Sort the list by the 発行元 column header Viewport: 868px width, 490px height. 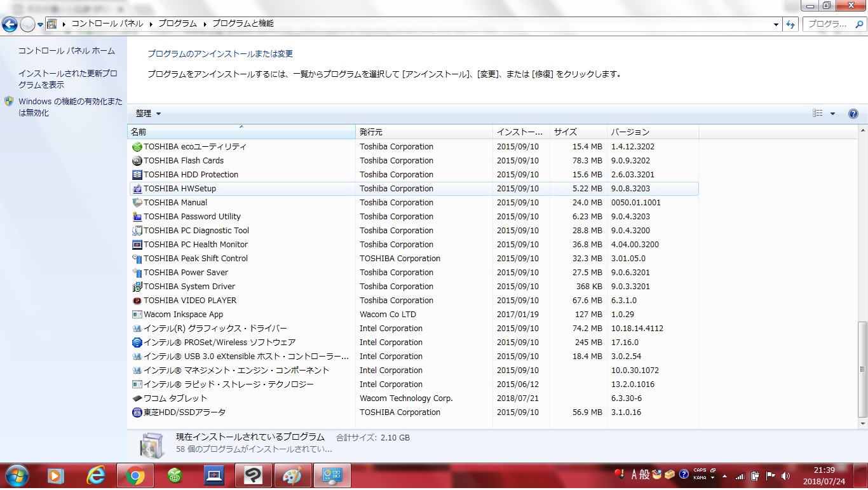click(424, 132)
